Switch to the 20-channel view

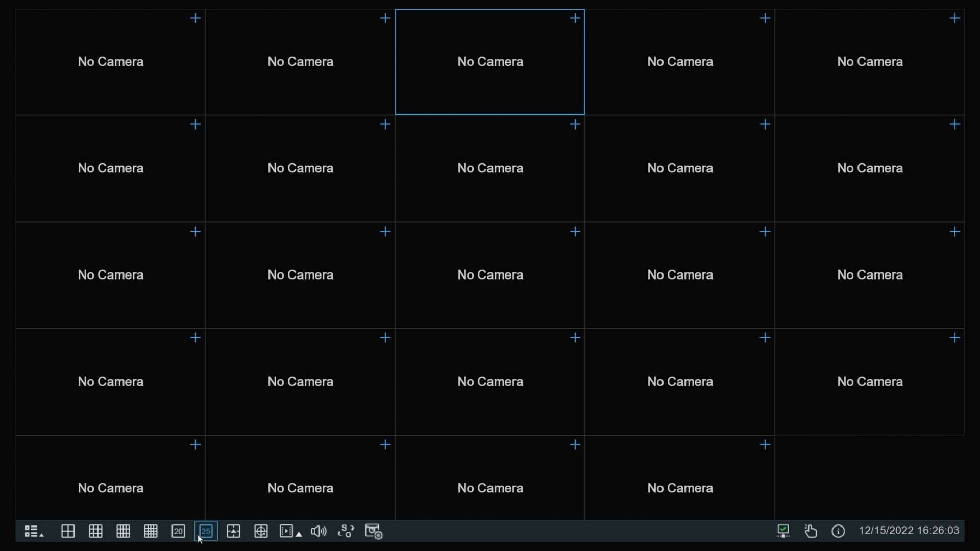(x=178, y=532)
